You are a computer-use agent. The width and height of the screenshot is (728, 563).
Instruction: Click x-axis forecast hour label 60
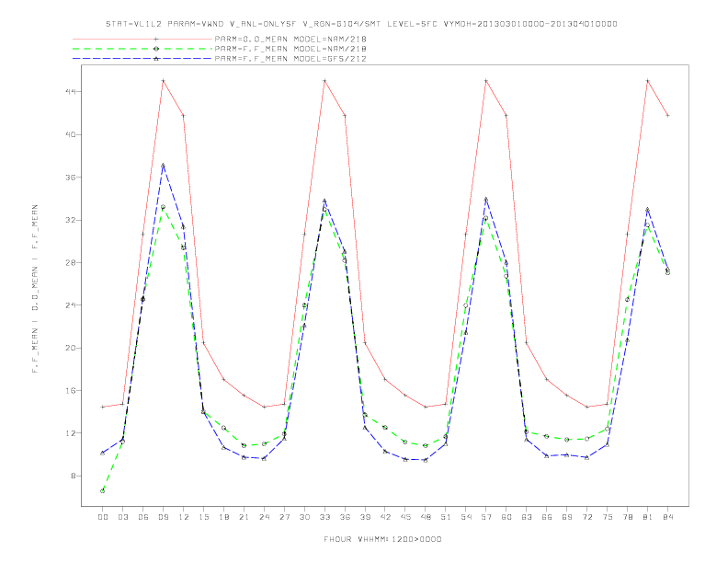[x=506, y=517]
